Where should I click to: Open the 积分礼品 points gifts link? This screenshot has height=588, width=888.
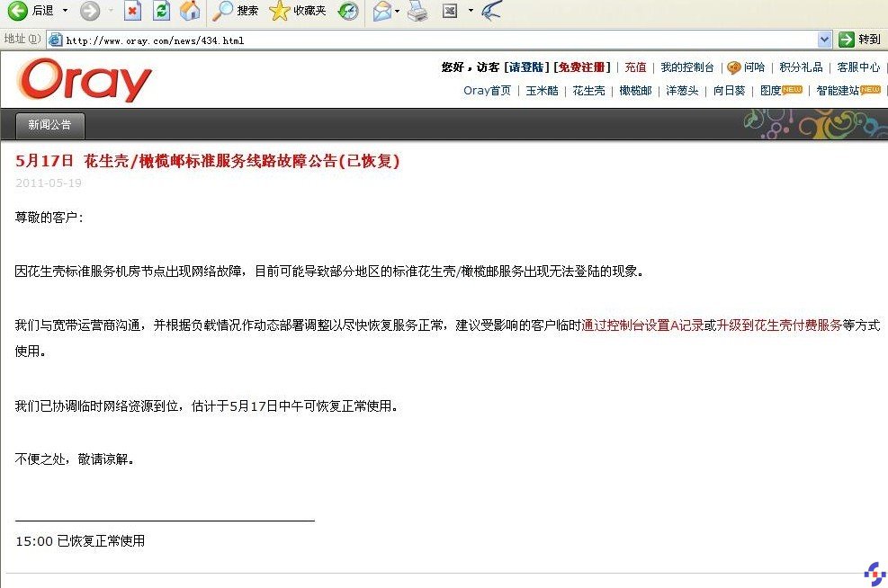(x=801, y=67)
